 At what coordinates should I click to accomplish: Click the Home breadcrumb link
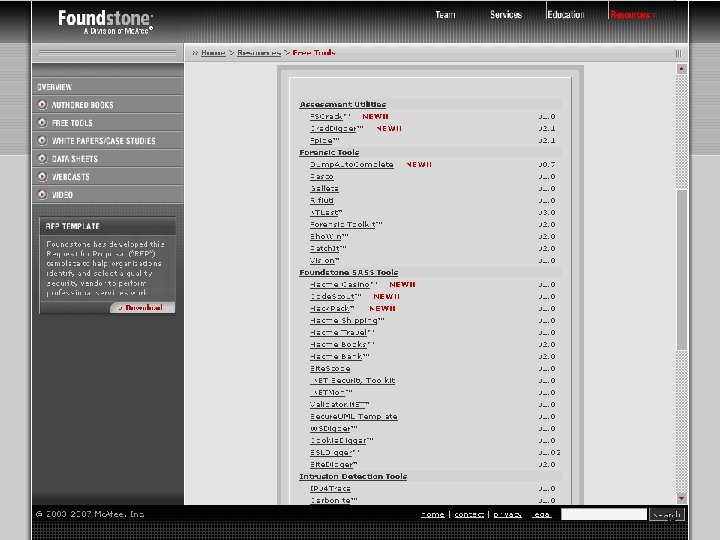coord(213,53)
